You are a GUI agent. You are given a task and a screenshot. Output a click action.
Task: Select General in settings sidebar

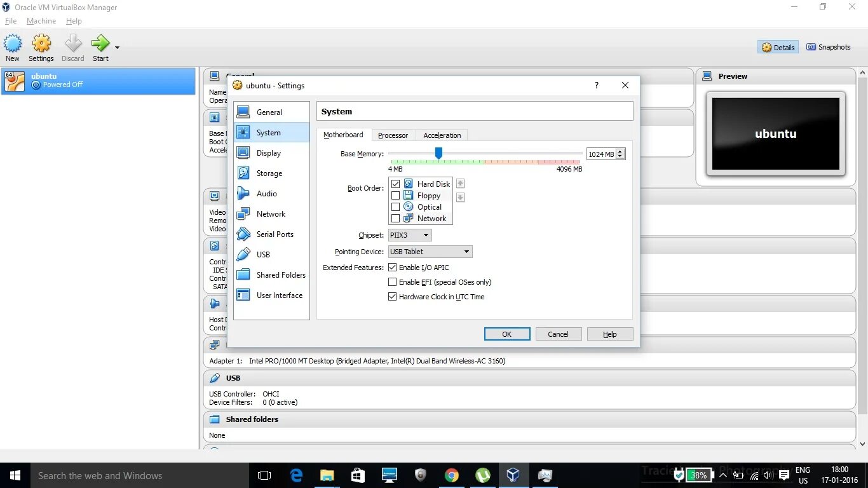271,112
